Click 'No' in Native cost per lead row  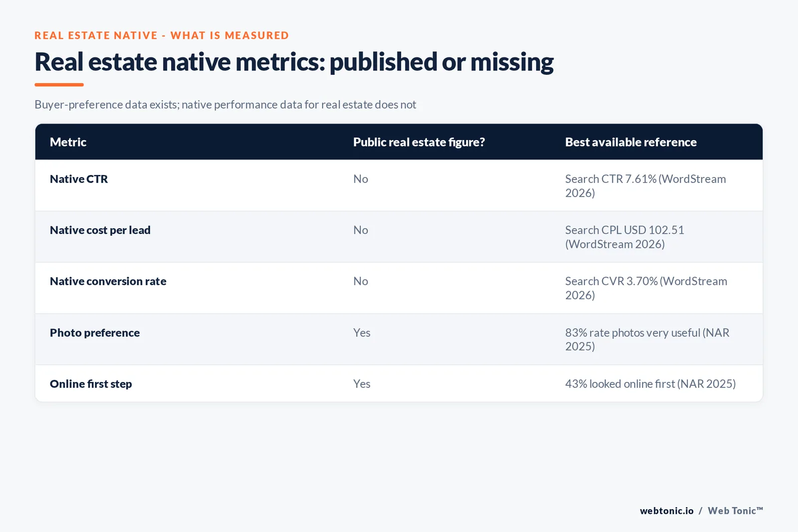361,230
